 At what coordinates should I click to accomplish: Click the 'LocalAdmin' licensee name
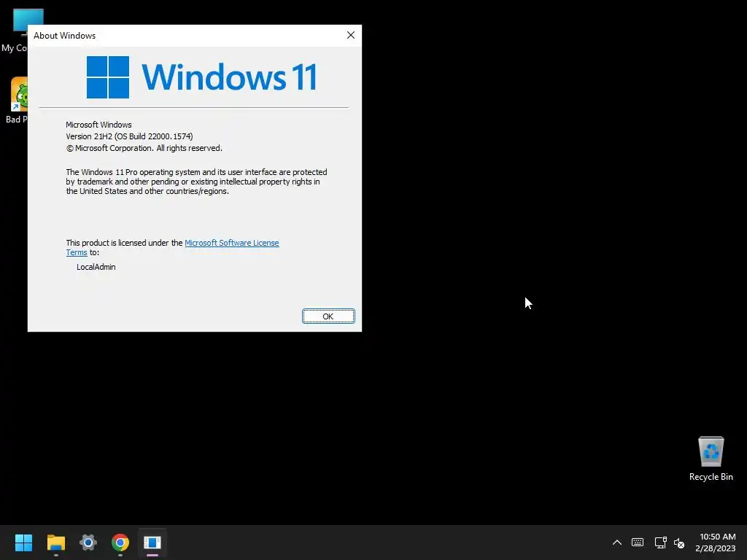[x=96, y=267]
